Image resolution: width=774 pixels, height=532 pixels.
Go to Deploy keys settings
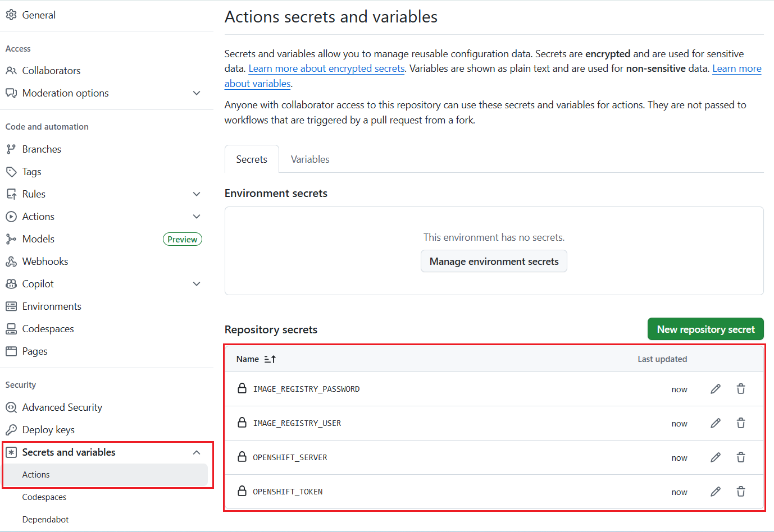point(48,430)
